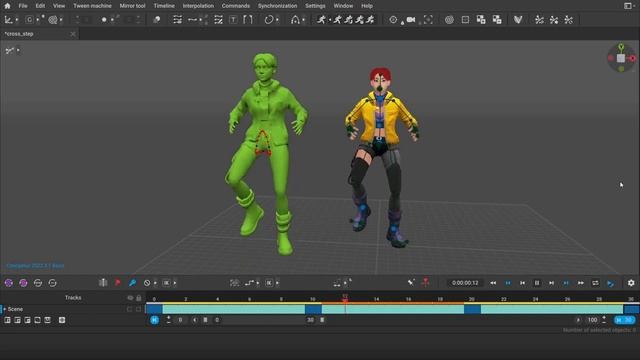
Task: Click the blue round button at timeline start
Action: coord(155,320)
